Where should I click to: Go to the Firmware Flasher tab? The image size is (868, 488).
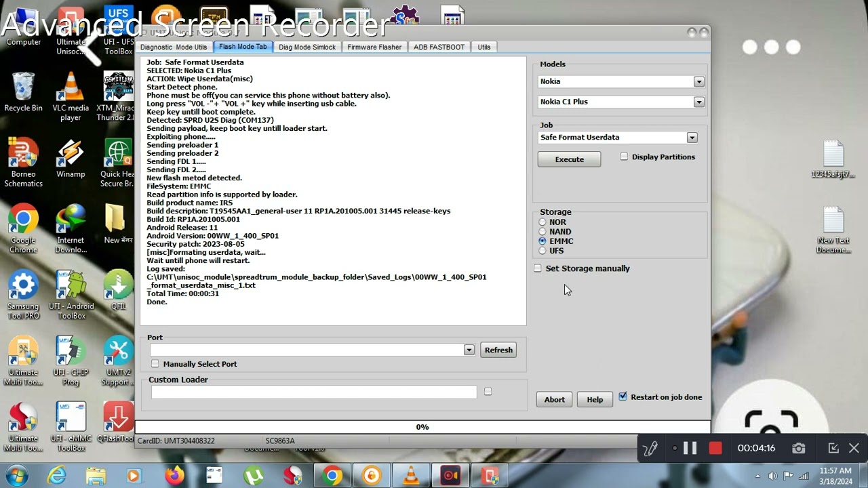click(x=374, y=47)
